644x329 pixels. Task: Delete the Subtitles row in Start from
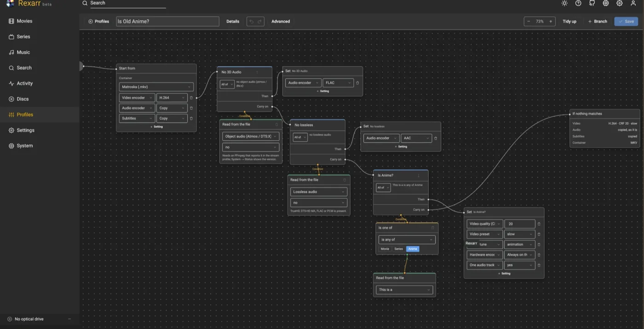(x=191, y=118)
